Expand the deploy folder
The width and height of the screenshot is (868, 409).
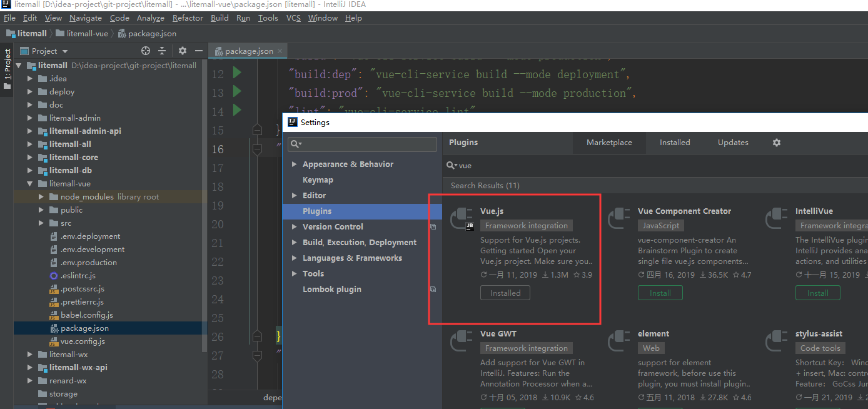click(30, 92)
